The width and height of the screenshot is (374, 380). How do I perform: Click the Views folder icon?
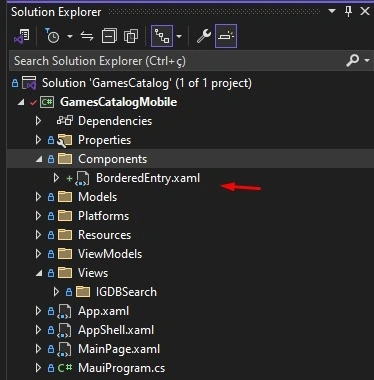click(65, 273)
